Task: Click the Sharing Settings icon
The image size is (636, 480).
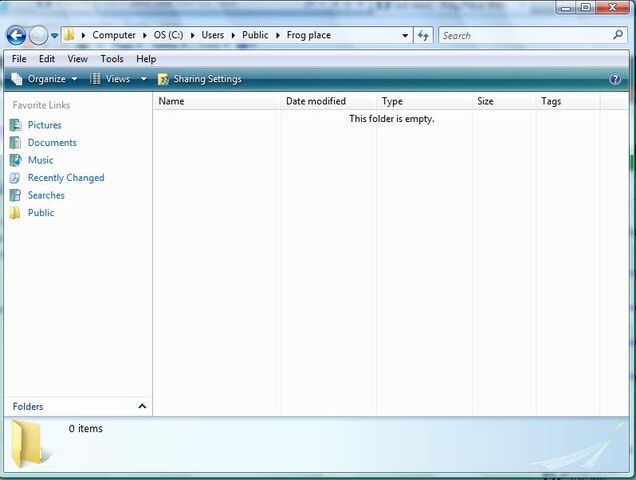Action: [163, 79]
